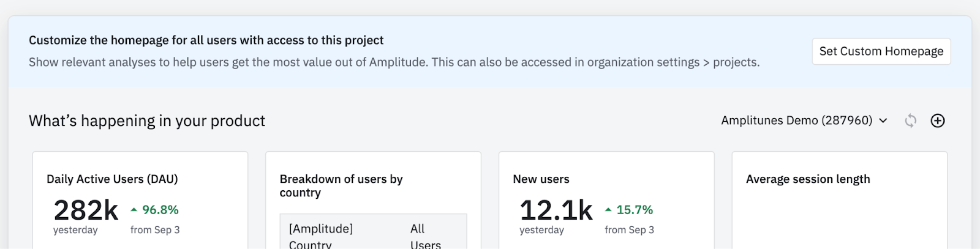
Task: Open the Breakdown of users by country card title
Action: tap(341, 185)
